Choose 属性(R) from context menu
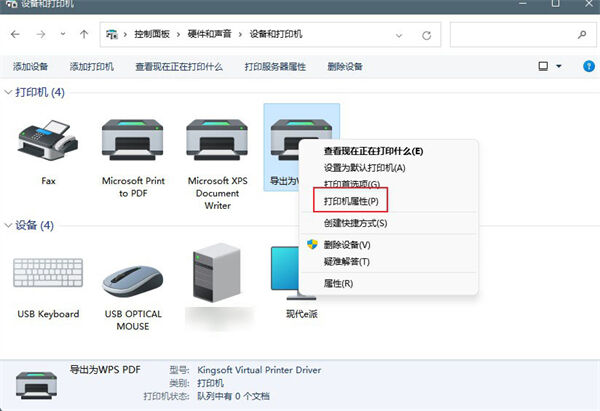 388,284
